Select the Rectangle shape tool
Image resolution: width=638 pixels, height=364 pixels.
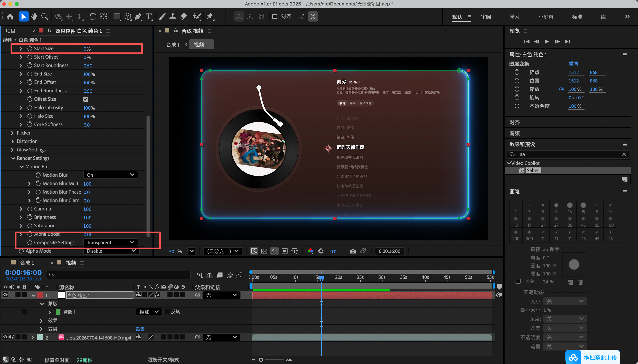[x=117, y=16]
